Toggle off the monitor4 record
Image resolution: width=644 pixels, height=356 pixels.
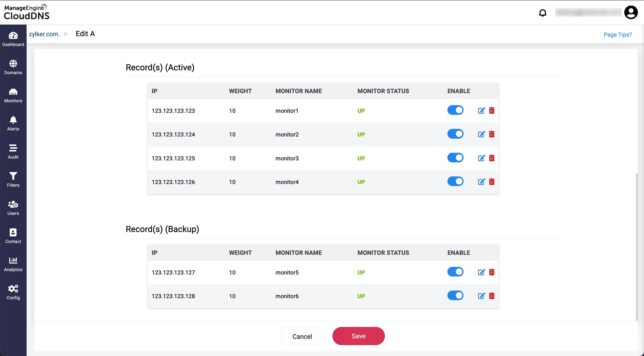click(455, 181)
